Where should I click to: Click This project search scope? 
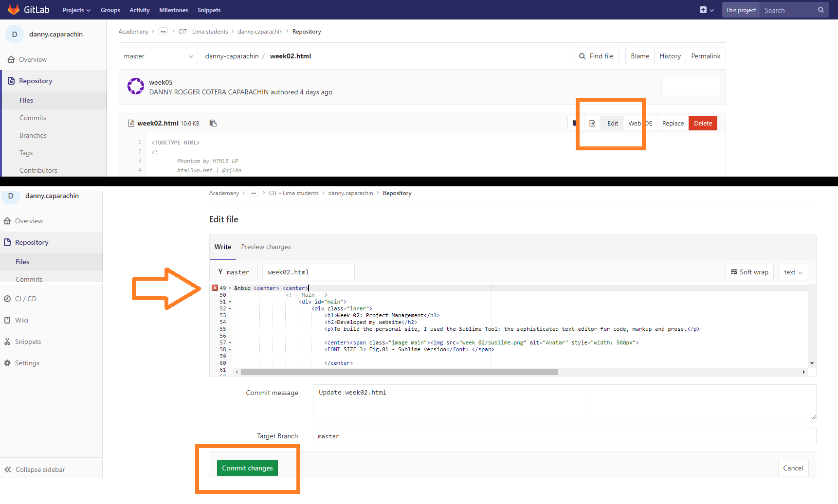coord(741,10)
